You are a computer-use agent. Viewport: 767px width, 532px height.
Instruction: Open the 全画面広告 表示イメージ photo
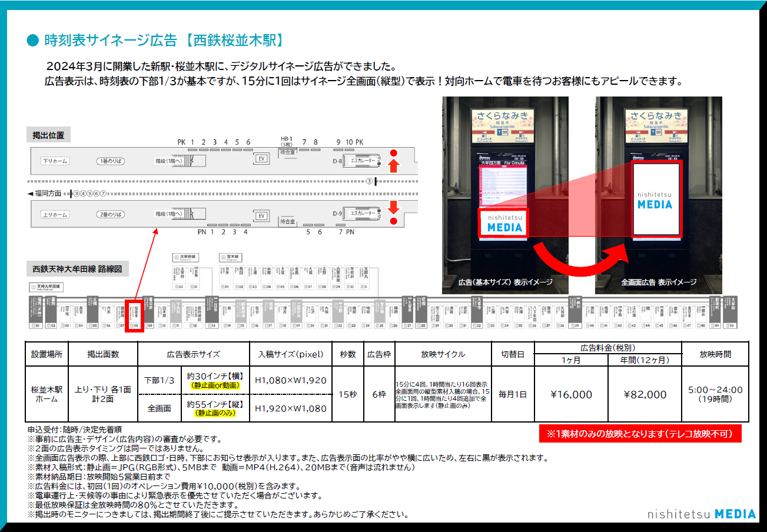658,194
